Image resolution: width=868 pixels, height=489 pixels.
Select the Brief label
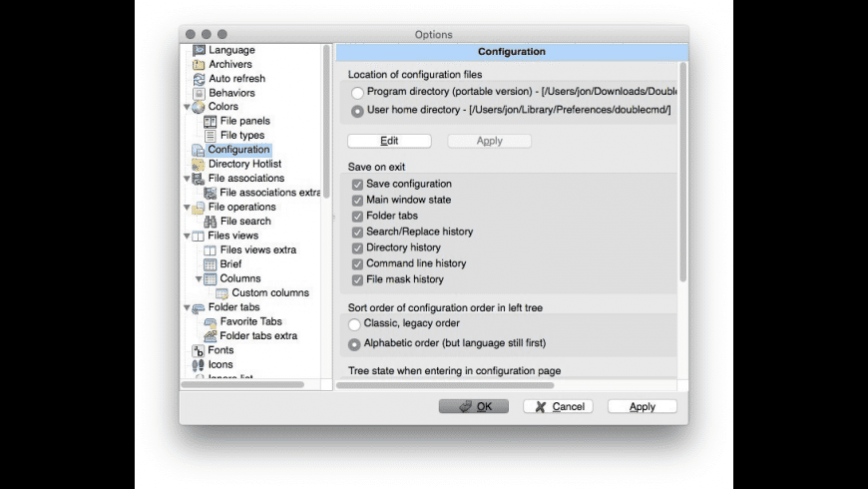click(230, 264)
